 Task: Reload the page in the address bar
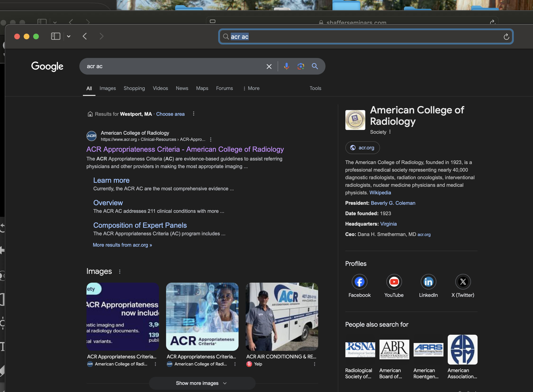pyautogui.click(x=506, y=36)
